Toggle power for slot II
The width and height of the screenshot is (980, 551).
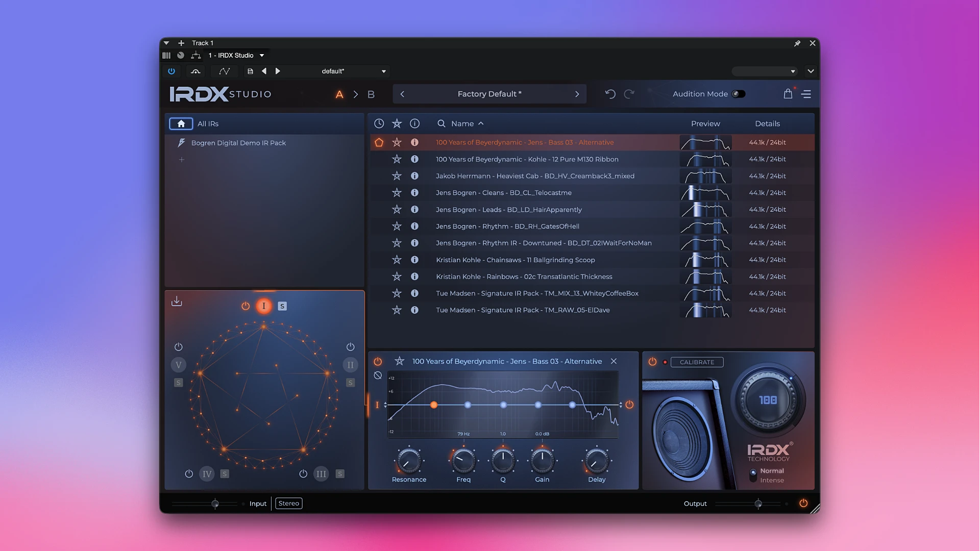(x=350, y=347)
